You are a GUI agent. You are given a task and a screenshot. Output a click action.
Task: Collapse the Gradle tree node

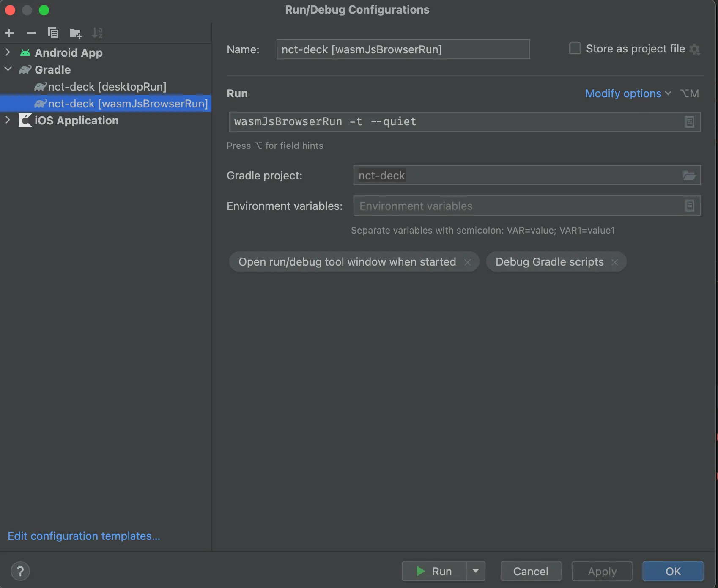click(x=8, y=69)
